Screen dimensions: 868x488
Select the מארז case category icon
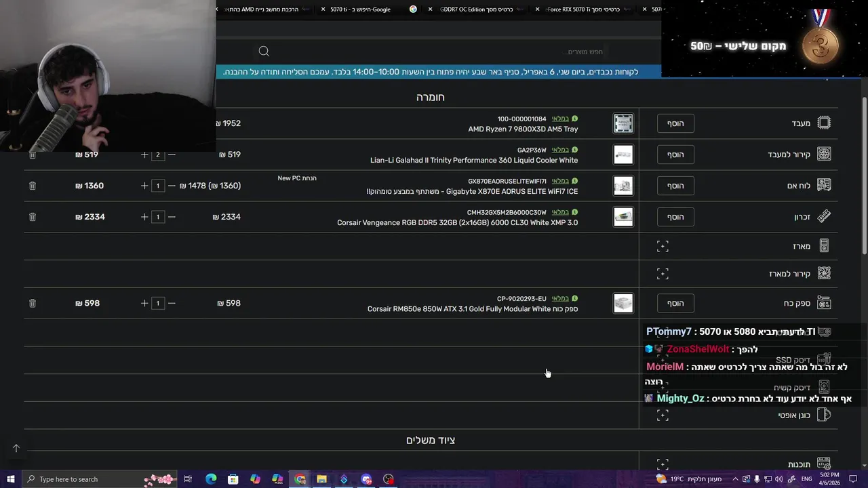tap(824, 245)
